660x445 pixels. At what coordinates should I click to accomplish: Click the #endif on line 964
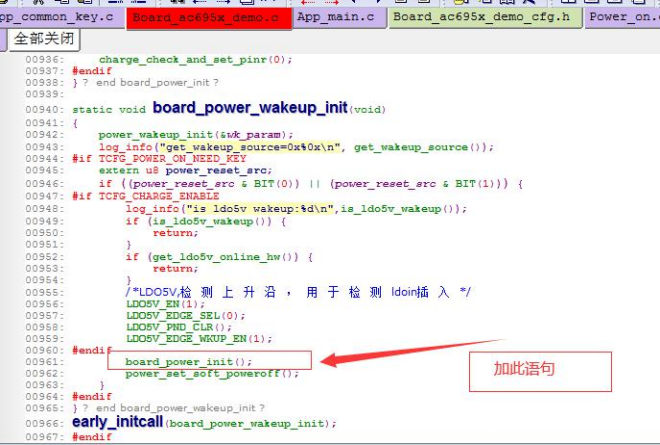[x=92, y=397]
